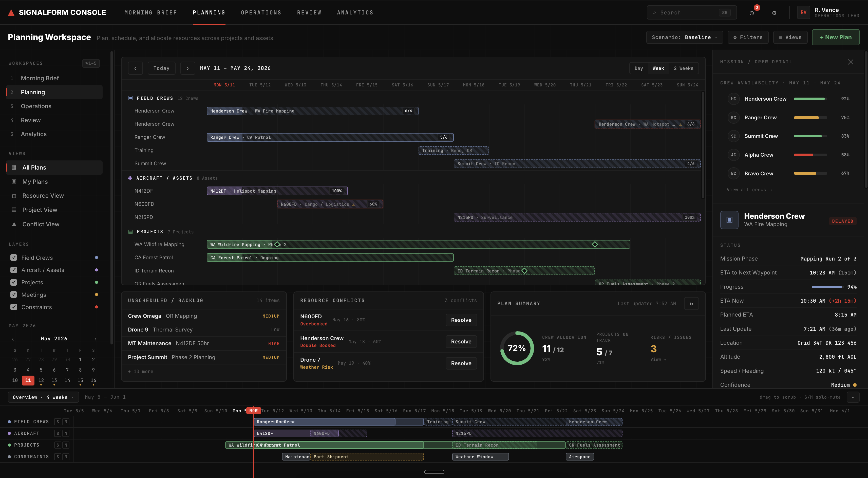This screenshot has height=478, width=868.
Task: Click the HC crew avatar
Action: (733, 99)
